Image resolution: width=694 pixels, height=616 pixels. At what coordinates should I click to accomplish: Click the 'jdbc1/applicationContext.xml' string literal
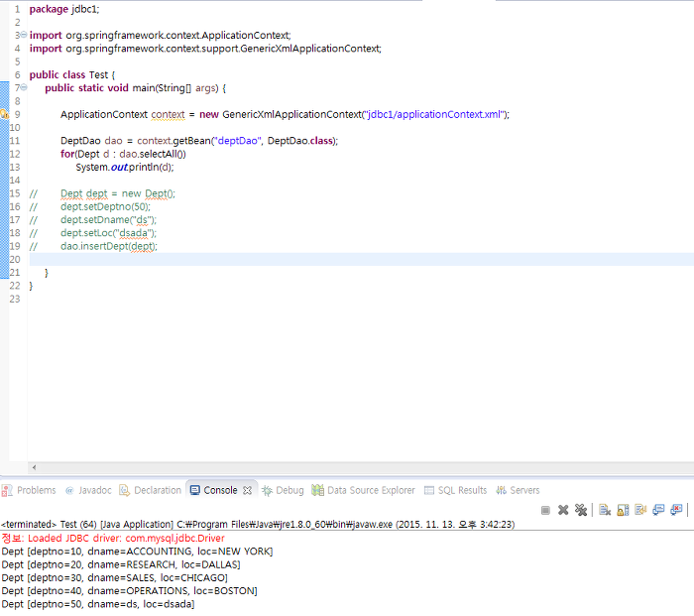(436, 114)
